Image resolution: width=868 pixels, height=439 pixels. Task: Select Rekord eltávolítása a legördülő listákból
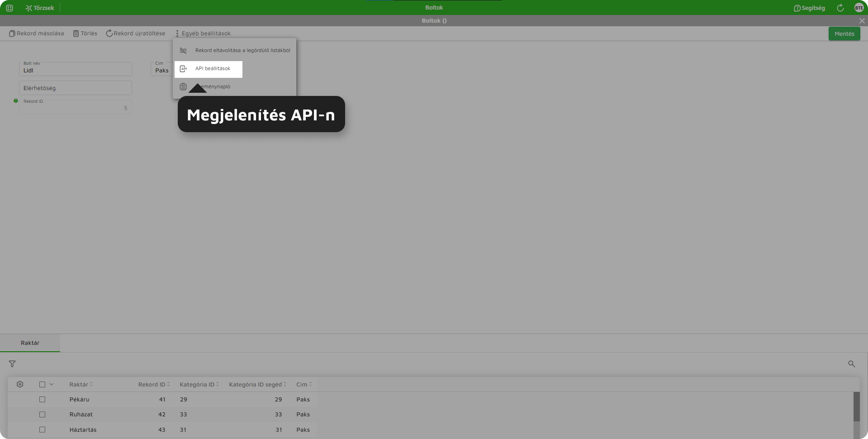click(234, 50)
